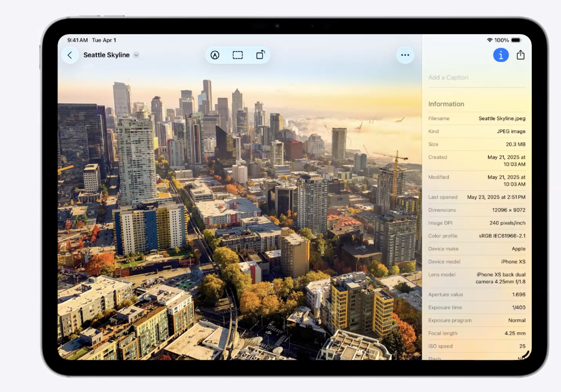Open the Markup pen tool
This screenshot has width=561, height=392.
point(215,55)
